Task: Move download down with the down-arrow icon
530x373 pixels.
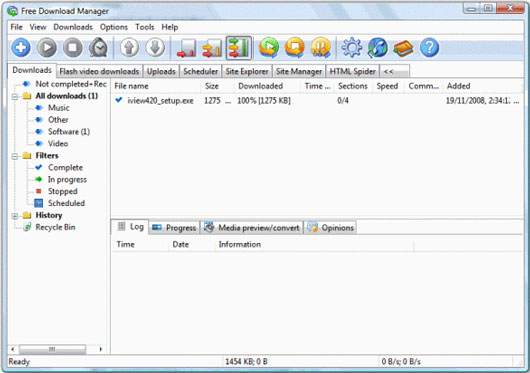Action: 155,47
